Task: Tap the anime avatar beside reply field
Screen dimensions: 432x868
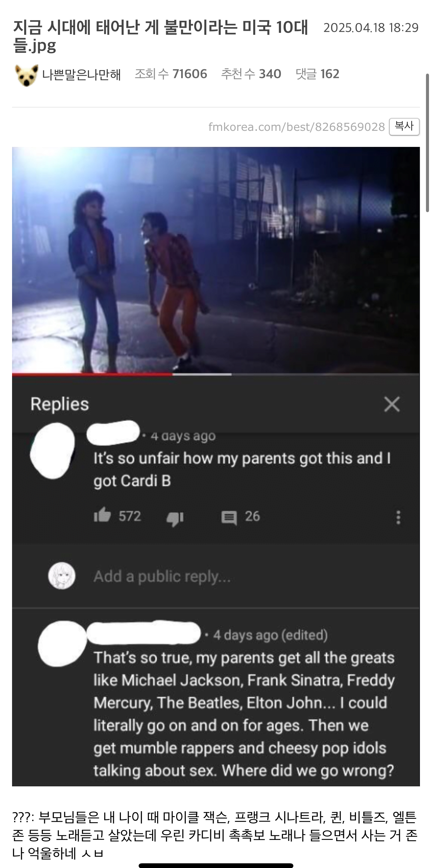Action: [61, 576]
